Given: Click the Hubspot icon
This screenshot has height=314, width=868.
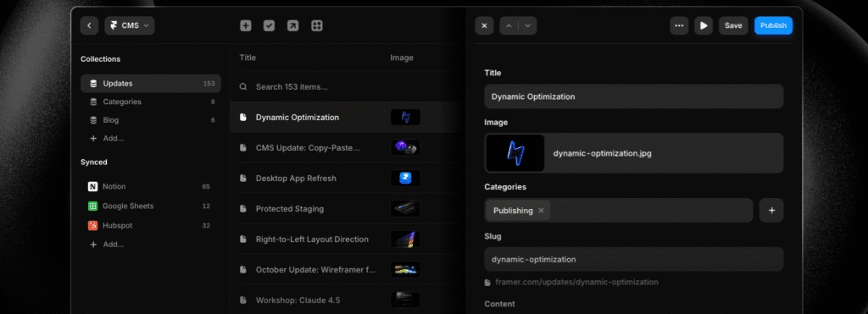Looking at the screenshot, I should (93, 225).
